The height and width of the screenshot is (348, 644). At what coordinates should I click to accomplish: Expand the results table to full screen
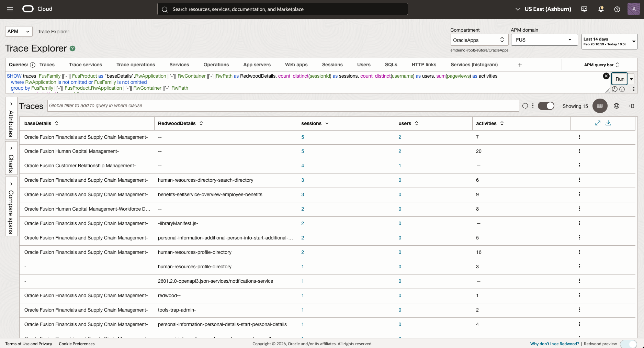[x=598, y=123]
